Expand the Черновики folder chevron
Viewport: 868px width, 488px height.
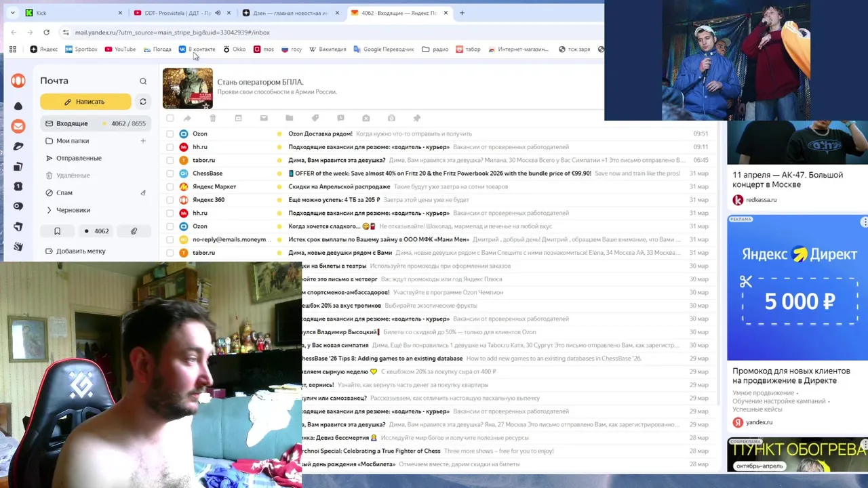pyautogui.click(x=49, y=210)
